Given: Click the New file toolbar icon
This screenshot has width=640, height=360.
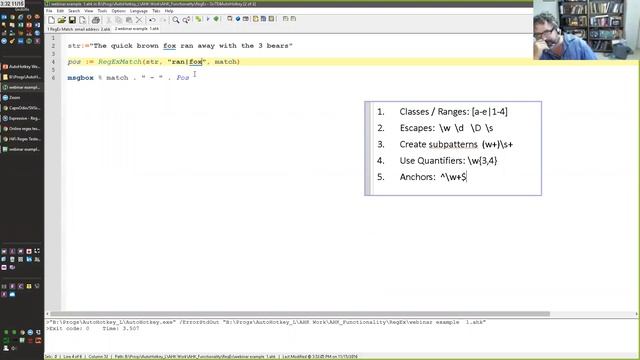Looking at the screenshot, I should (x=51, y=20).
